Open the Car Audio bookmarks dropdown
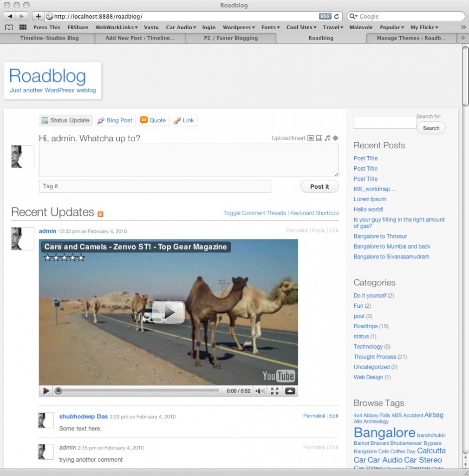This screenshot has width=469, height=476. (x=181, y=27)
